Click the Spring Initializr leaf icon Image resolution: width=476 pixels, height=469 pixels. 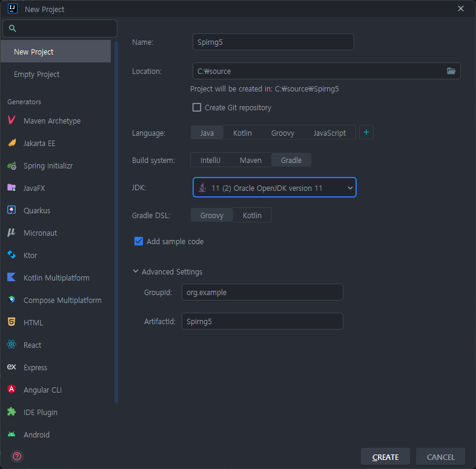12,165
